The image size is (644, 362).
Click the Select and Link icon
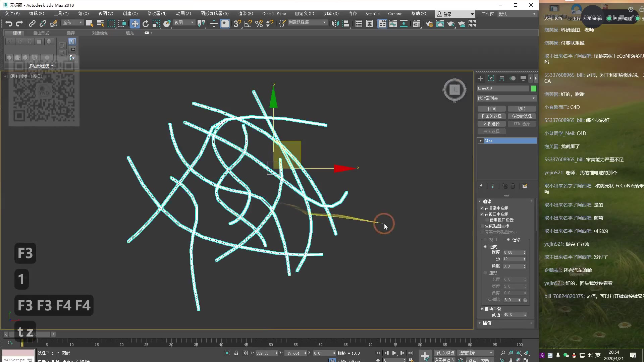(x=32, y=23)
